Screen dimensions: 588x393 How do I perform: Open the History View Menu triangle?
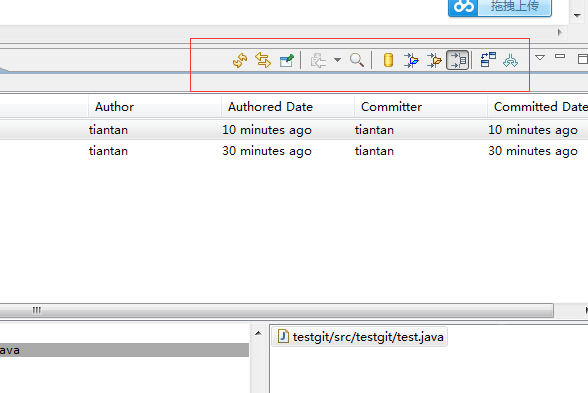click(x=540, y=58)
